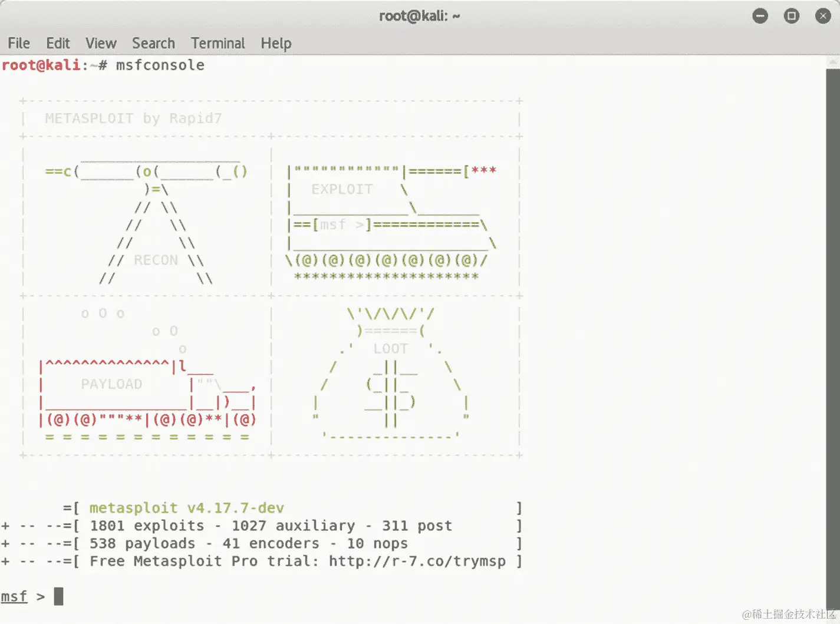The width and height of the screenshot is (840, 624).
Task: Click the root@kali window title
Action: (420, 16)
